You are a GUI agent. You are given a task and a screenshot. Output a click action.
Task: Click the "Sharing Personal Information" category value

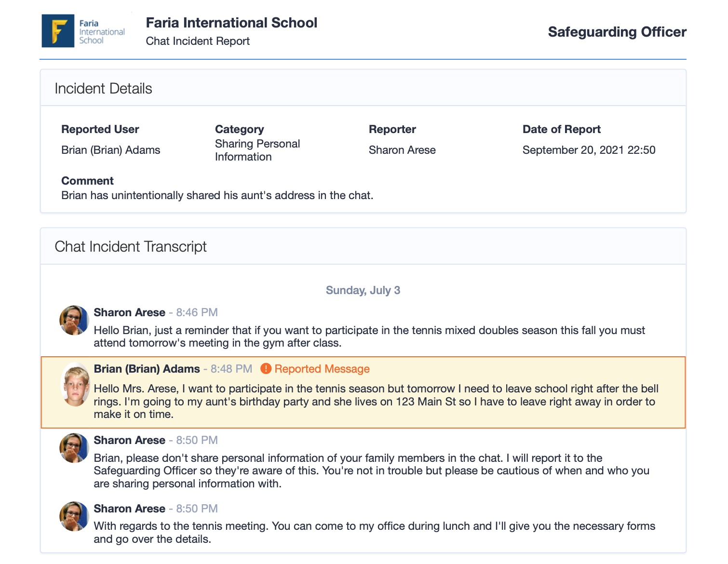pos(257,150)
